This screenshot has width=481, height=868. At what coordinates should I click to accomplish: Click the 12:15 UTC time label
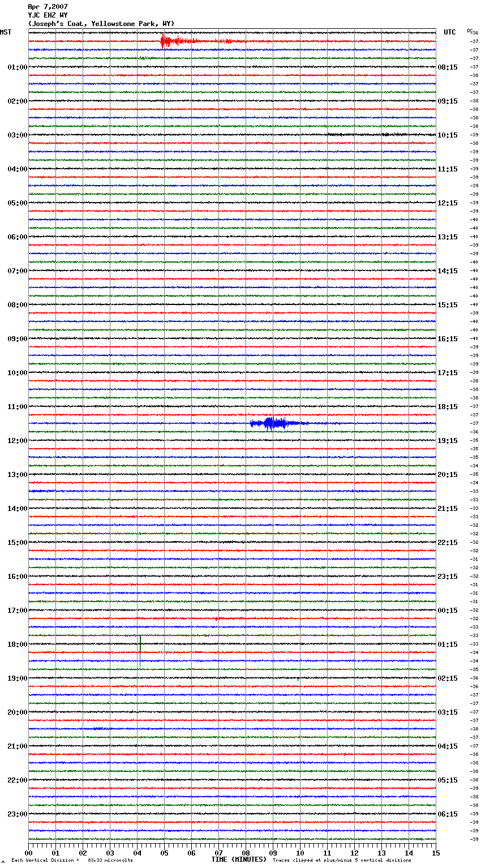[x=448, y=203]
